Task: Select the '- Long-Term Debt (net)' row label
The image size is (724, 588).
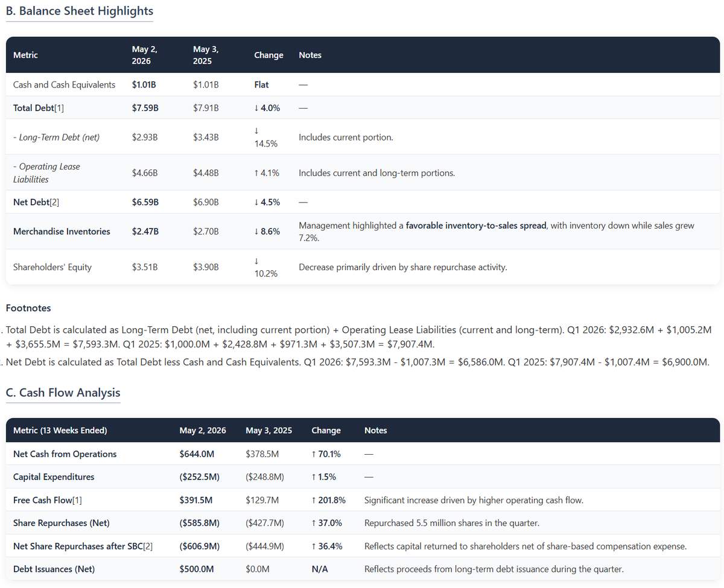Action: click(x=56, y=137)
